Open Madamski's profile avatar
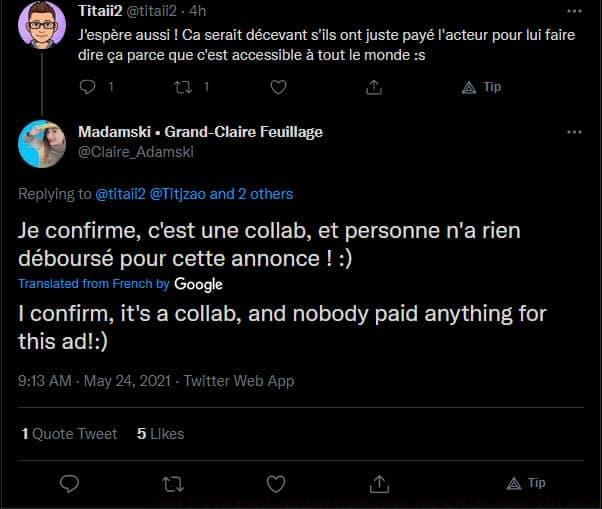The image size is (602, 509). coord(42,143)
